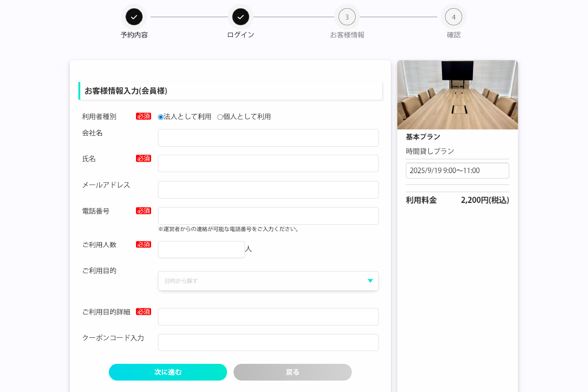Click the ご利用人数 number field
Viewport: 588px width, 392px height.
click(201, 249)
